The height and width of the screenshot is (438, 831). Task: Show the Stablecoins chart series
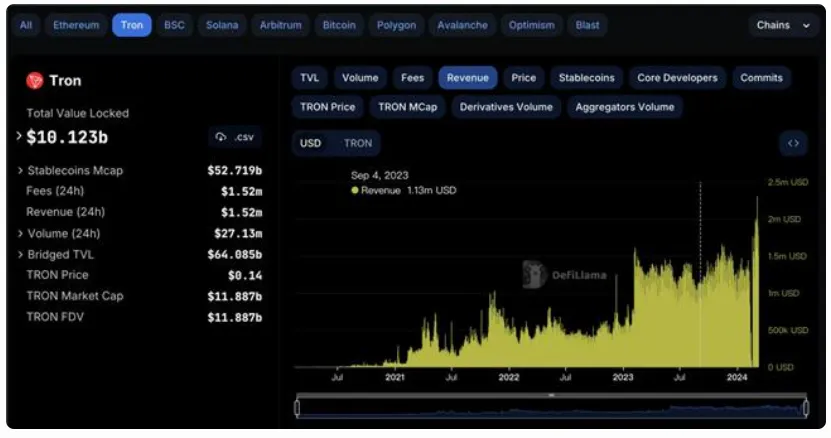point(586,78)
